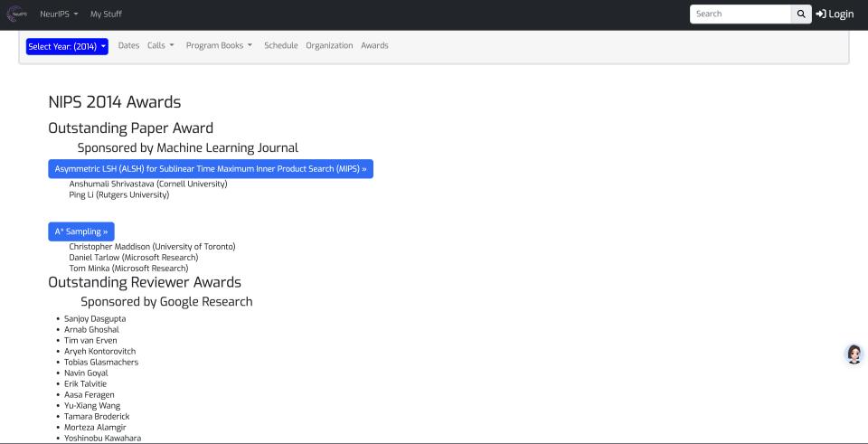Open the Program Books dropdown
Image resolution: width=868 pixels, height=444 pixels.
(219, 46)
